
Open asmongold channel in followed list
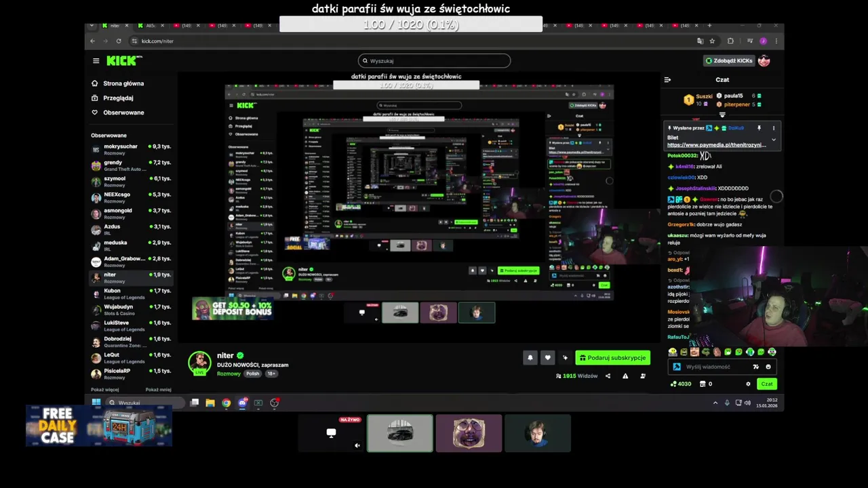132,213
